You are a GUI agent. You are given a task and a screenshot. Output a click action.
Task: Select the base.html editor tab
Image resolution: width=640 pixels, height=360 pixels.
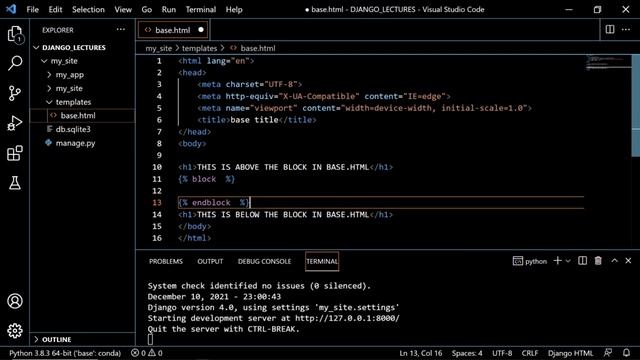[x=173, y=30]
